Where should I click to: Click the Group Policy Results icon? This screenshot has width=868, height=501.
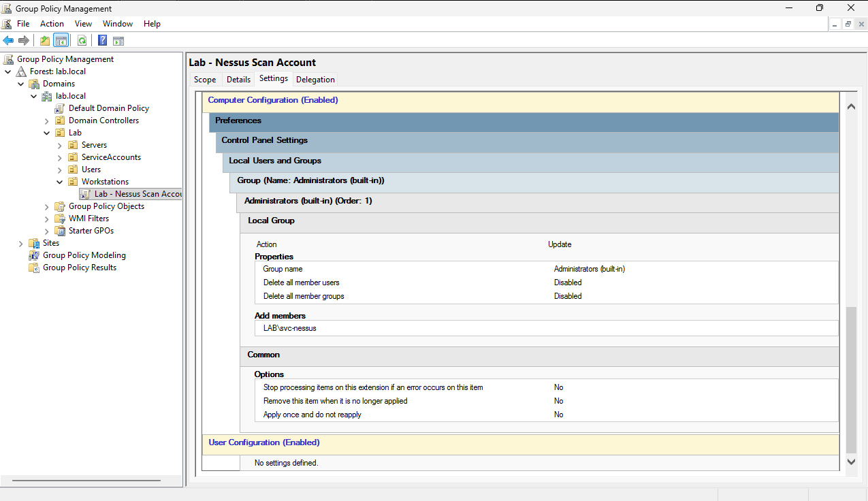[x=34, y=268]
